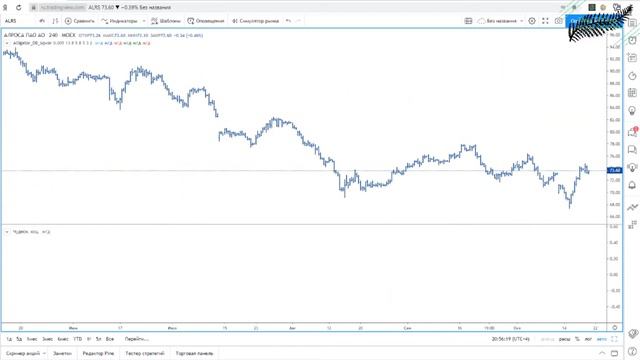640x360 pixels.
Task: Open the Indicators (Индикаторы) dialog
Action: click(x=120, y=21)
